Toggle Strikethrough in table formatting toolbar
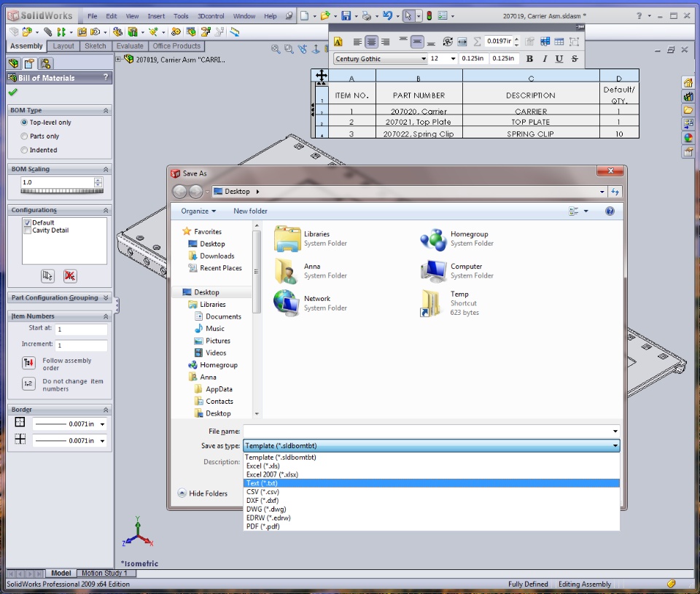The width and height of the screenshot is (700, 594). point(575,58)
